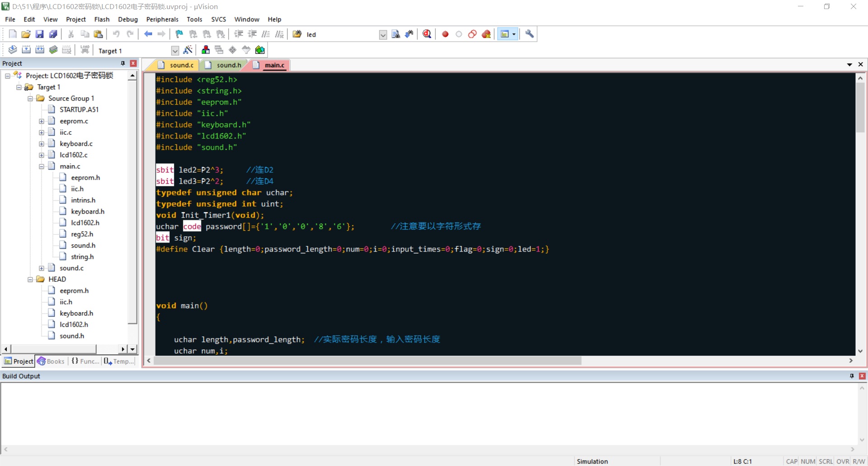Expand the iic.c tree node
868x466 pixels.
pos(42,132)
